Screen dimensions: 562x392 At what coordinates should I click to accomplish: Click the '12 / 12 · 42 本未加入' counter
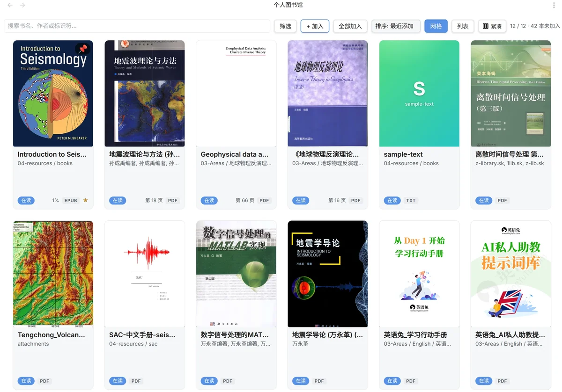[x=535, y=26]
